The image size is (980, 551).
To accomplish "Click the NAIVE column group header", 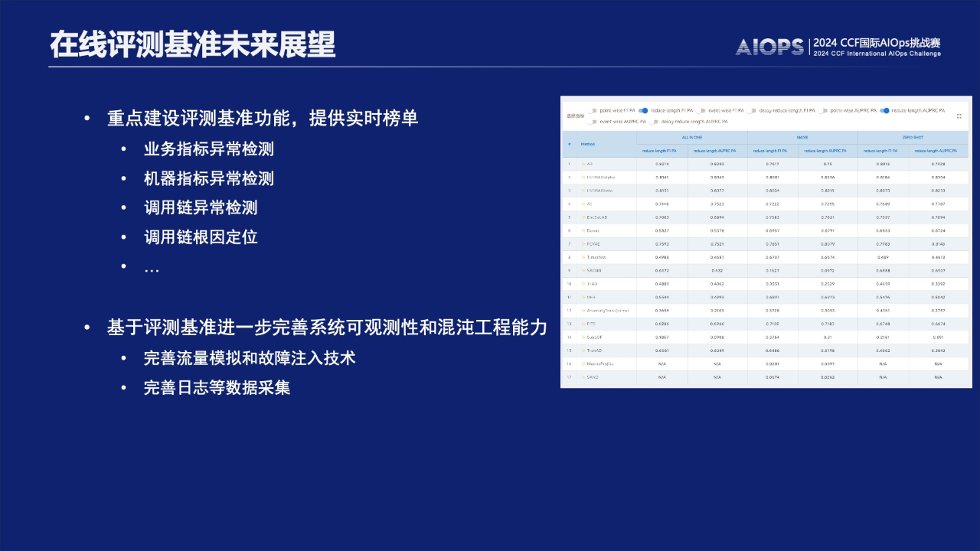I will coord(802,137).
